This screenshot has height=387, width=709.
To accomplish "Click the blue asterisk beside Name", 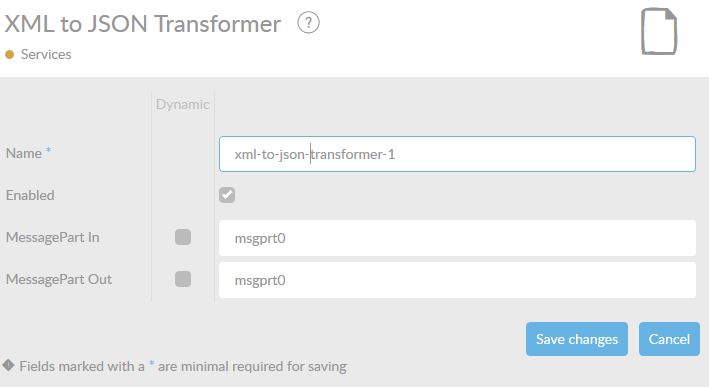I will click(x=48, y=150).
